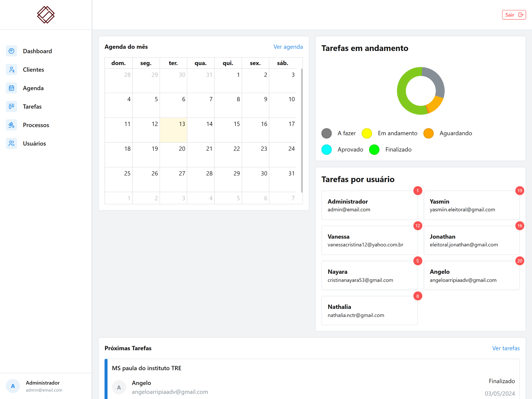Click the diamond logo at top left
The image size is (532, 399).
coord(46,15)
